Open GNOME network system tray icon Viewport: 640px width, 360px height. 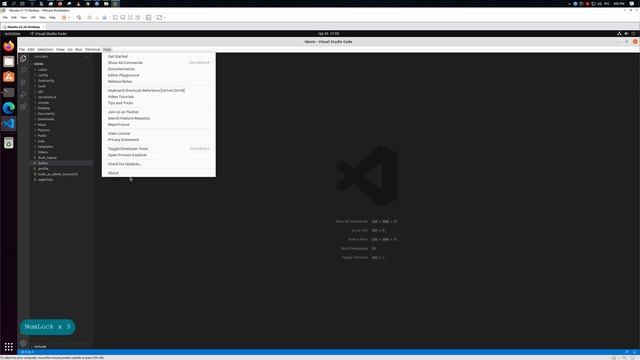click(x=619, y=33)
